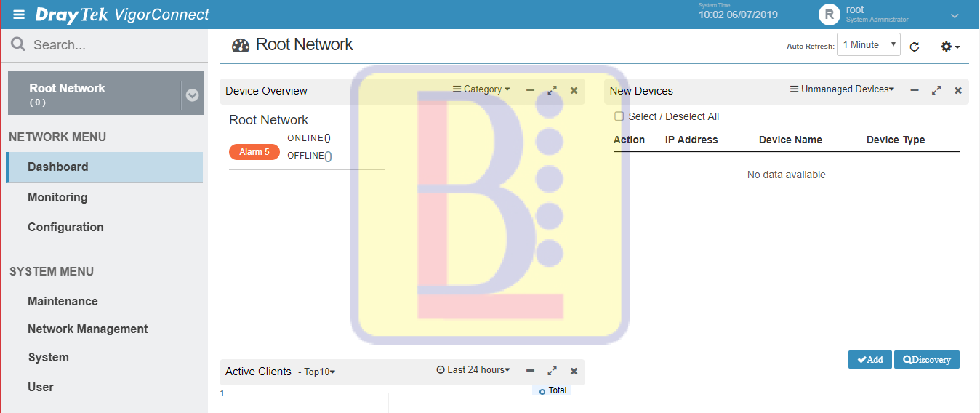
Task: Click the Add button
Action: point(869,360)
